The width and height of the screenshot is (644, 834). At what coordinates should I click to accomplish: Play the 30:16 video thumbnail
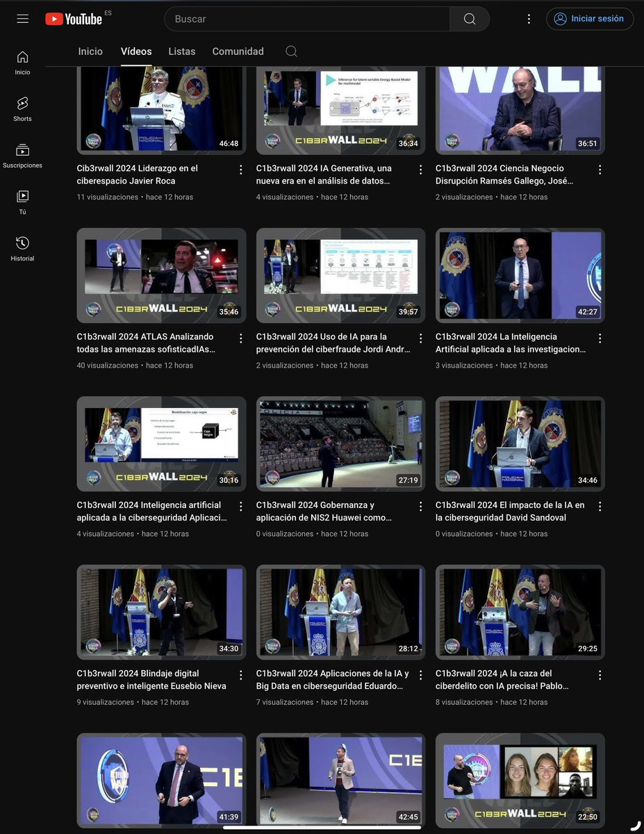(161, 443)
